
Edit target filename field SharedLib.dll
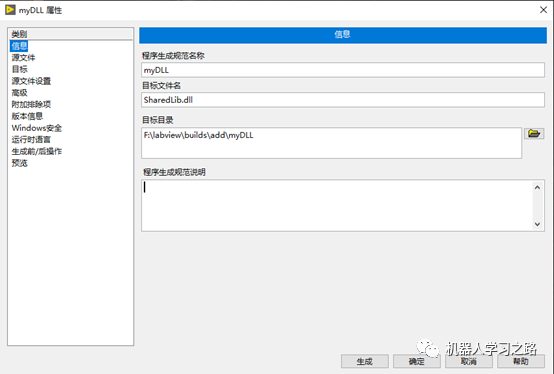coord(343,100)
